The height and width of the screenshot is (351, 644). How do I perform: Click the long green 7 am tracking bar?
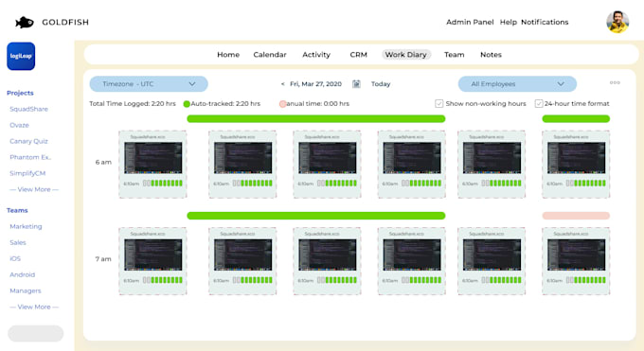tap(315, 216)
